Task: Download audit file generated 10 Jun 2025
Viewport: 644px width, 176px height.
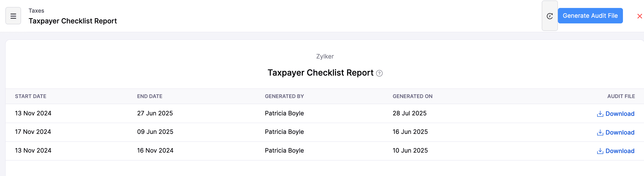Action: pos(615,151)
